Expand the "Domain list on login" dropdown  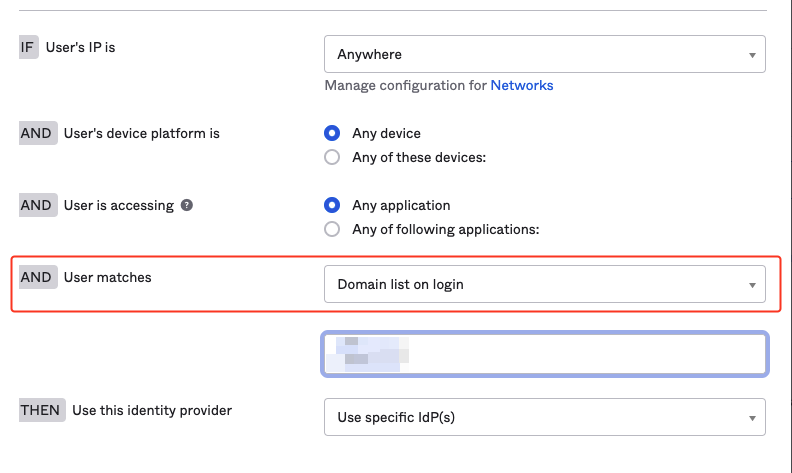(x=545, y=284)
